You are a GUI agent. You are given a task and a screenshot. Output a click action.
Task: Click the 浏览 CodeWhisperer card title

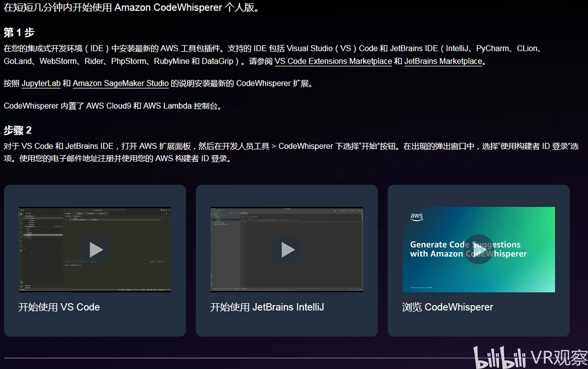(x=447, y=307)
